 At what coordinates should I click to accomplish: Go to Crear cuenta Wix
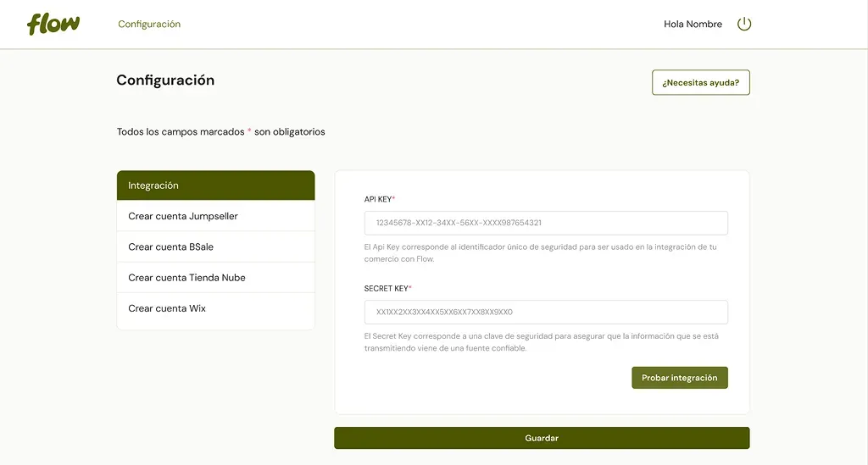click(216, 308)
